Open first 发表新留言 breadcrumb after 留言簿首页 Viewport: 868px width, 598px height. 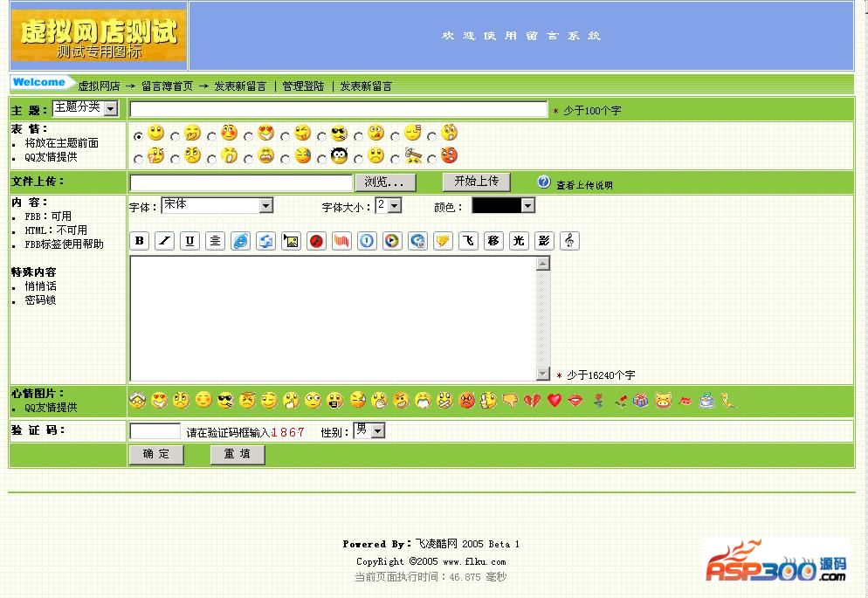pos(240,86)
